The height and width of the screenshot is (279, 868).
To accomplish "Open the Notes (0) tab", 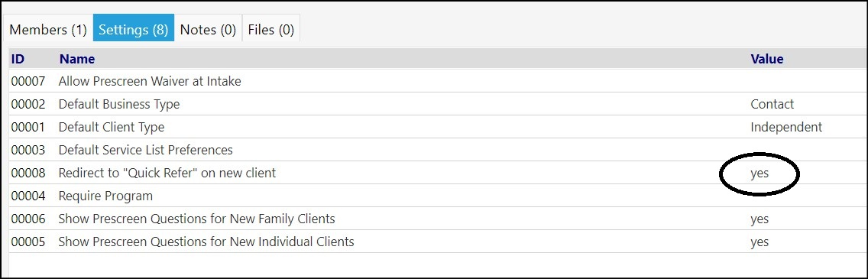I will [208, 29].
